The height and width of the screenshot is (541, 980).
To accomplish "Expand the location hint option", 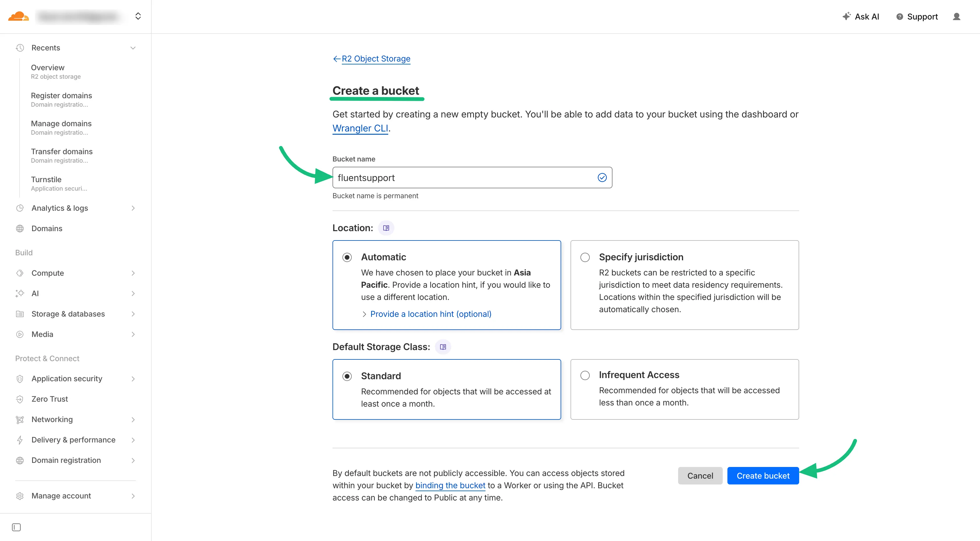I will (430, 314).
